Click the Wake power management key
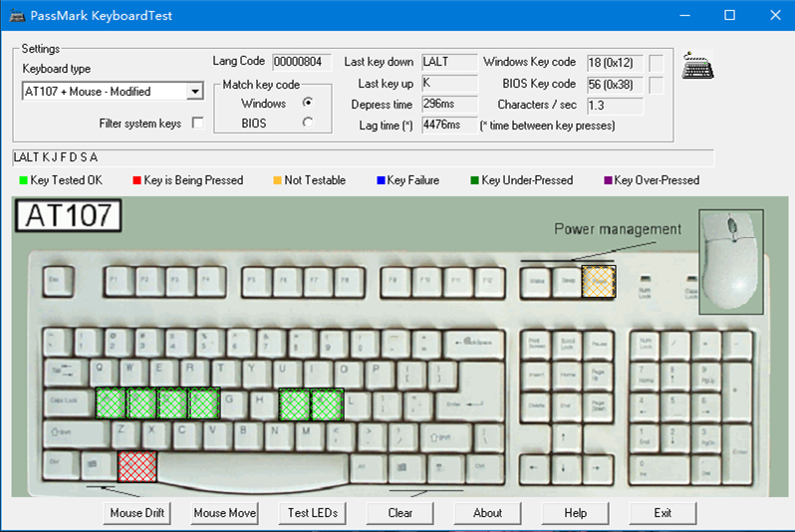The image size is (795, 532). click(x=536, y=281)
